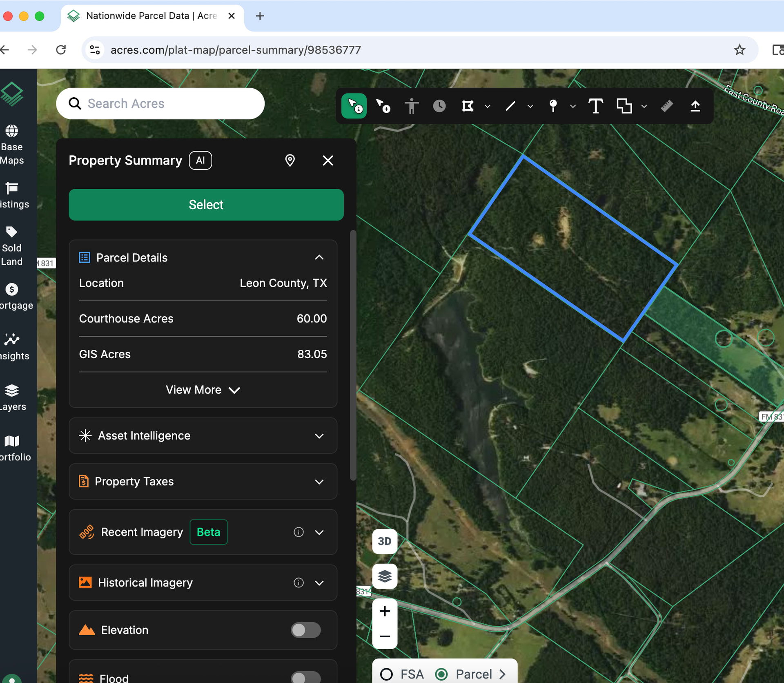
Task: Select the FSA radio button
Action: tap(386, 674)
